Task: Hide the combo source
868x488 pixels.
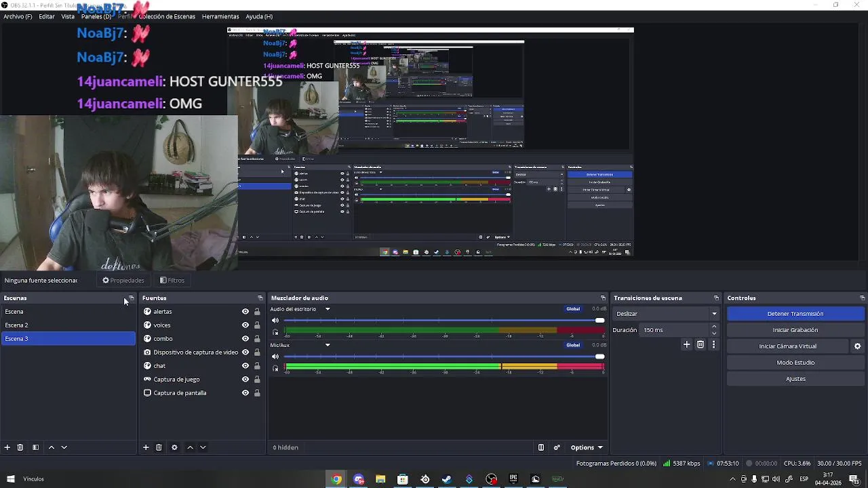Action: pyautogui.click(x=245, y=339)
